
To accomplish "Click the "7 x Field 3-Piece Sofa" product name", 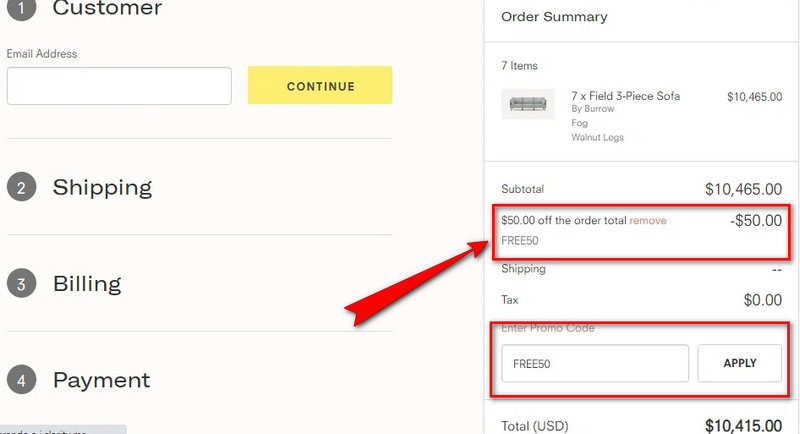I will (x=625, y=96).
